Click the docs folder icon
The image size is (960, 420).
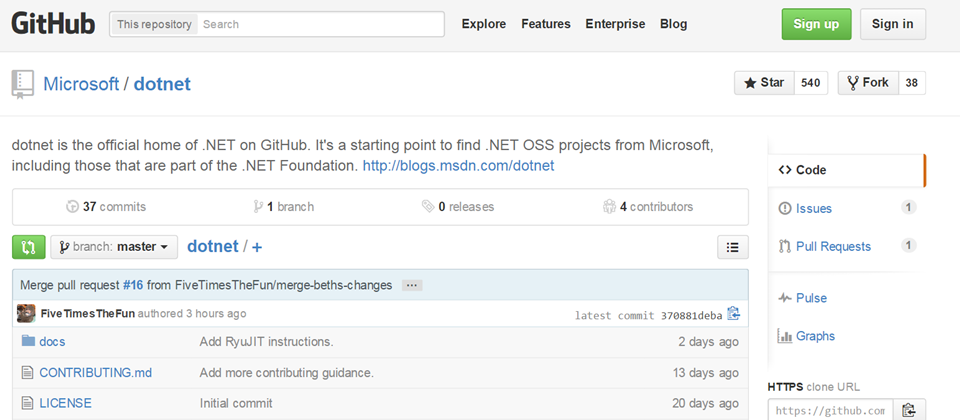pos(28,342)
